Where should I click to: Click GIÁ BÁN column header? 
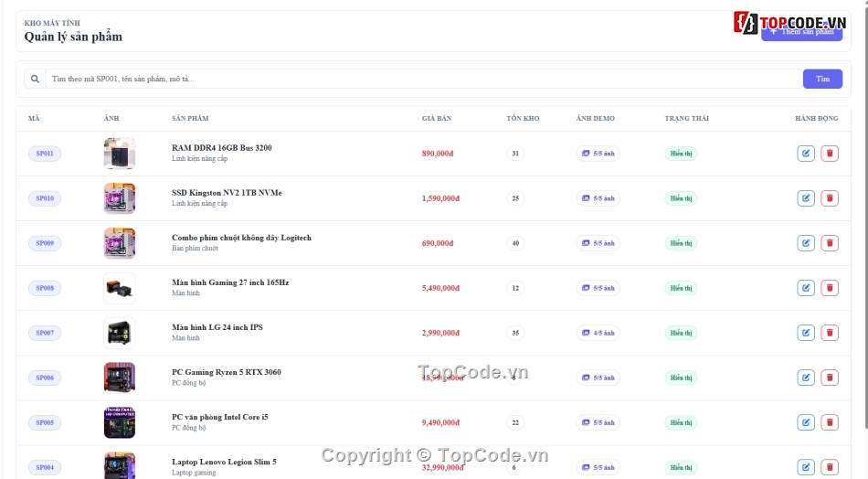point(437,118)
